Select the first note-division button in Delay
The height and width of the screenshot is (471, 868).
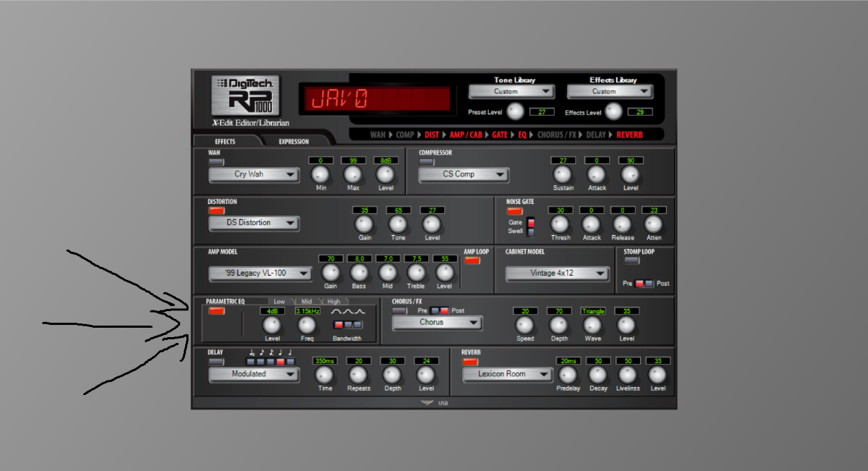coord(250,361)
